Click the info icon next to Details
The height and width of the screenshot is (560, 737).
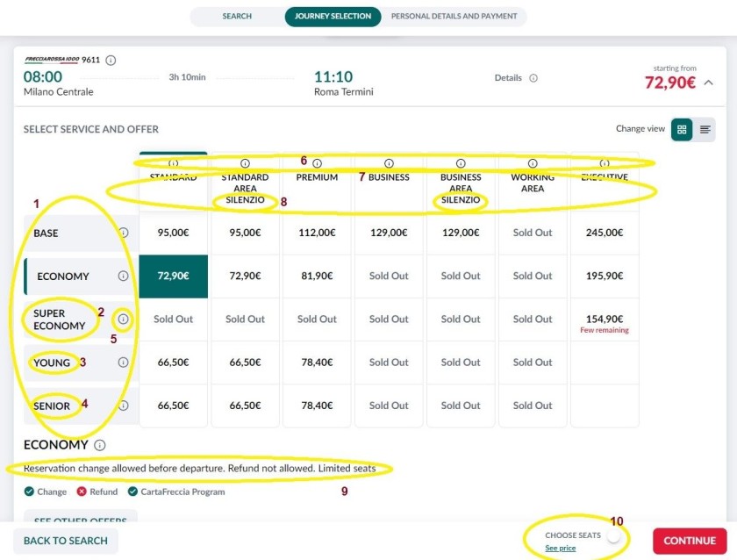533,78
